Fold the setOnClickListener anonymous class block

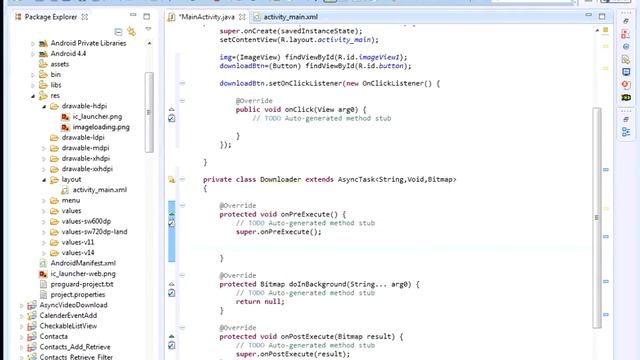pyautogui.click(x=182, y=83)
